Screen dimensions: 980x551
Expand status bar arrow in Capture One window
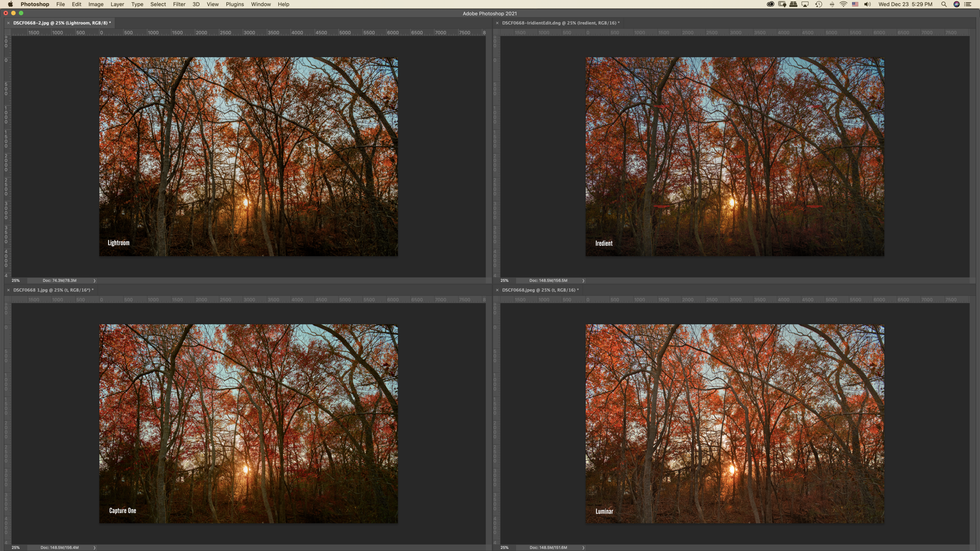pyautogui.click(x=94, y=547)
